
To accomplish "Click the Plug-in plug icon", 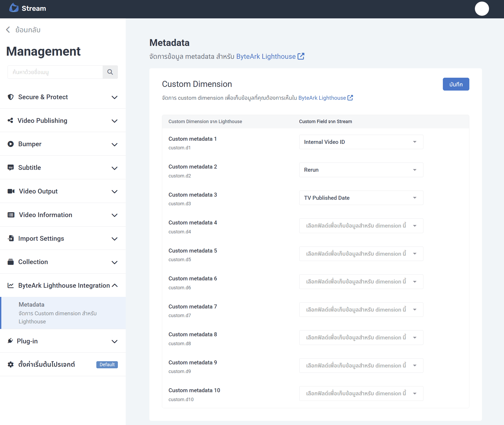I will coord(10,341).
